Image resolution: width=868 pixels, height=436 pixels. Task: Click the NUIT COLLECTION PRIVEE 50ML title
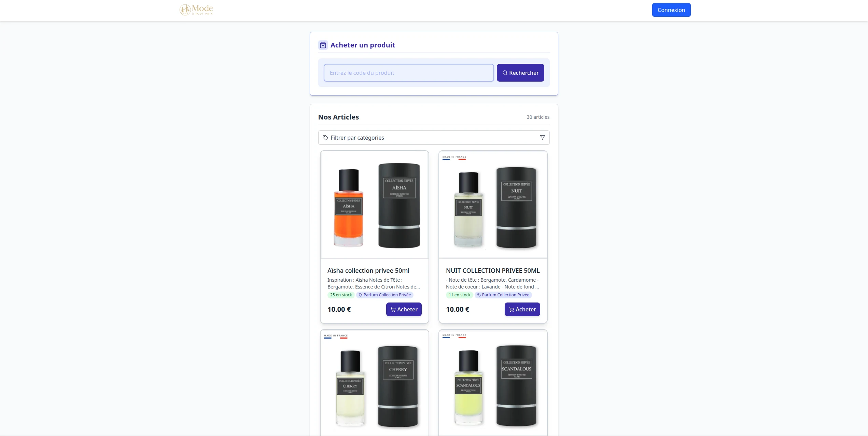tap(493, 271)
